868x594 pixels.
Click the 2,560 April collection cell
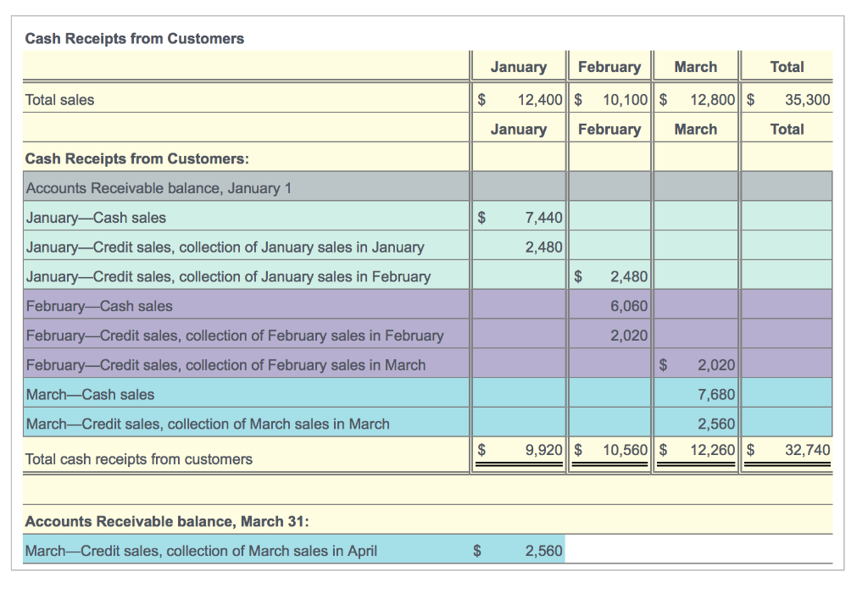pos(542,551)
